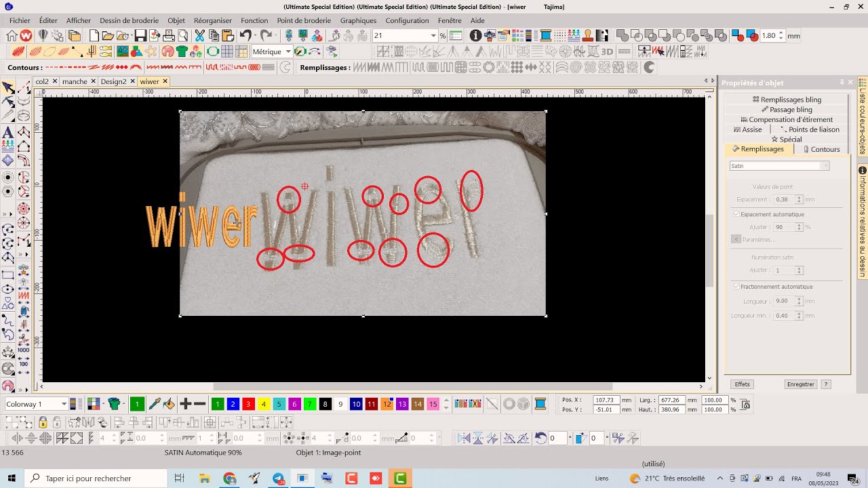Open the Configuration menu
The height and width of the screenshot is (488, 868).
point(407,21)
